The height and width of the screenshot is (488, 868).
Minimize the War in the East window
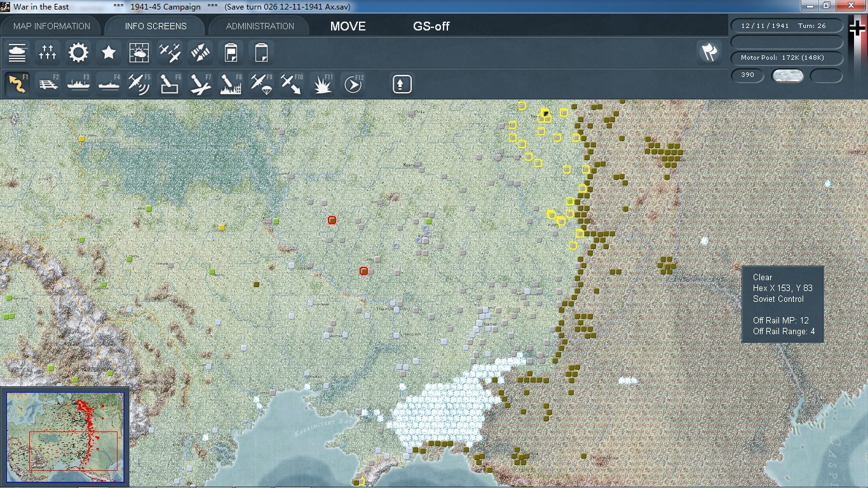810,6
